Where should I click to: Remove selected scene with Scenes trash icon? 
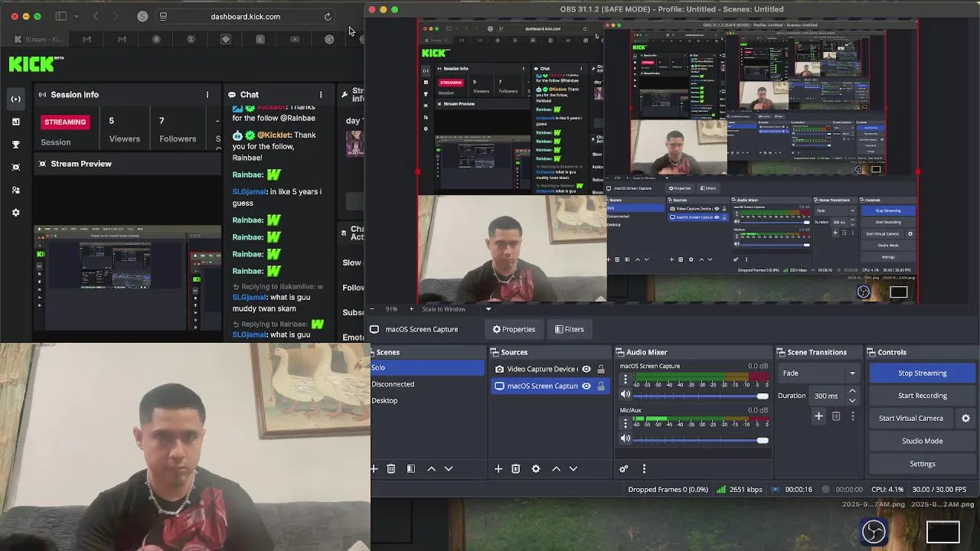[390, 468]
